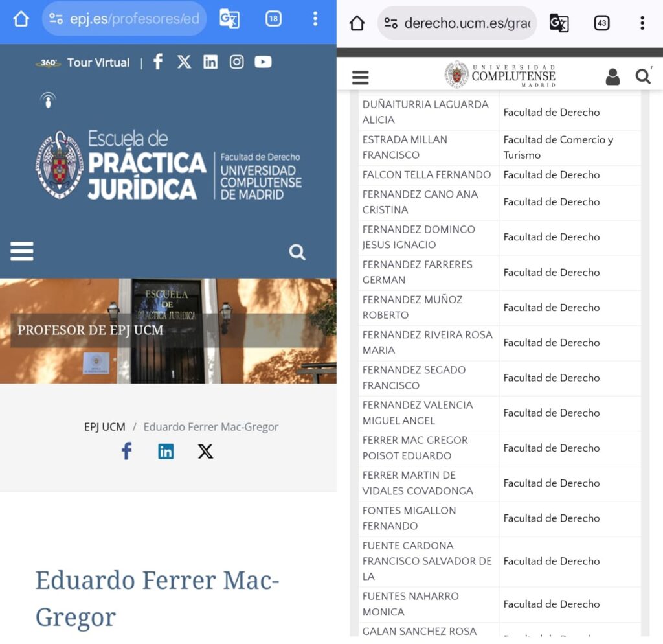Share on X below the breadcrumb
Image resolution: width=663 pixels, height=644 pixels.
pos(205,452)
